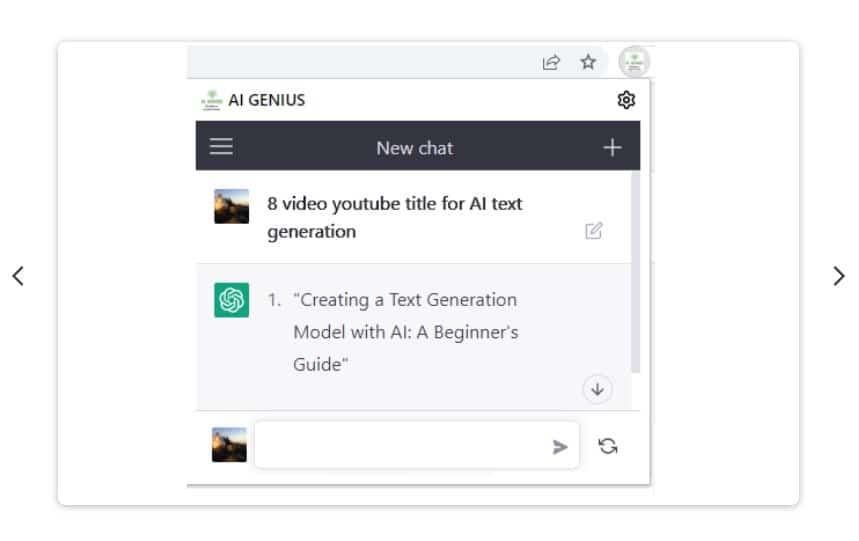Click the regenerate response refresh icon
Screen dimensions: 859x541
608,446
